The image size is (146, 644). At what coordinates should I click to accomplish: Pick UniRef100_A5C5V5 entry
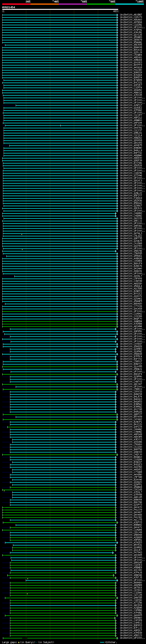pos(131,45)
